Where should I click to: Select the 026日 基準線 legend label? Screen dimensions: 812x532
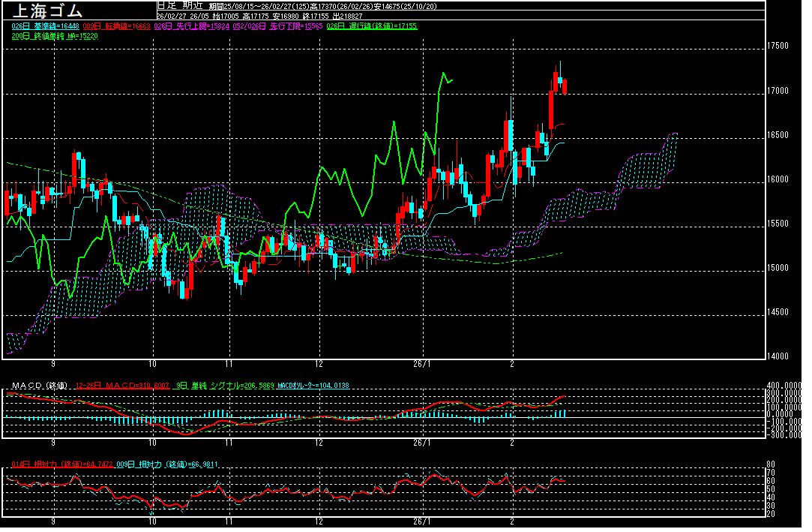tap(43, 26)
